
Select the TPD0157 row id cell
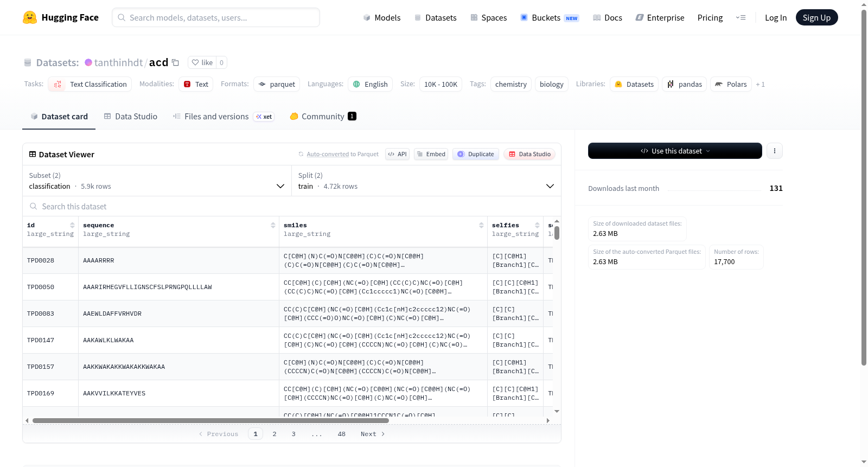(50, 367)
